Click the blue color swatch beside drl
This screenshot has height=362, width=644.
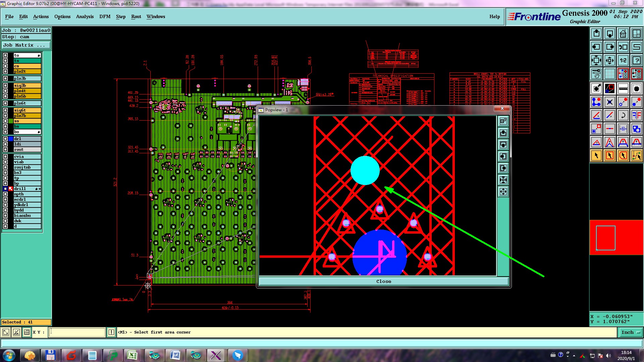pos(11,139)
